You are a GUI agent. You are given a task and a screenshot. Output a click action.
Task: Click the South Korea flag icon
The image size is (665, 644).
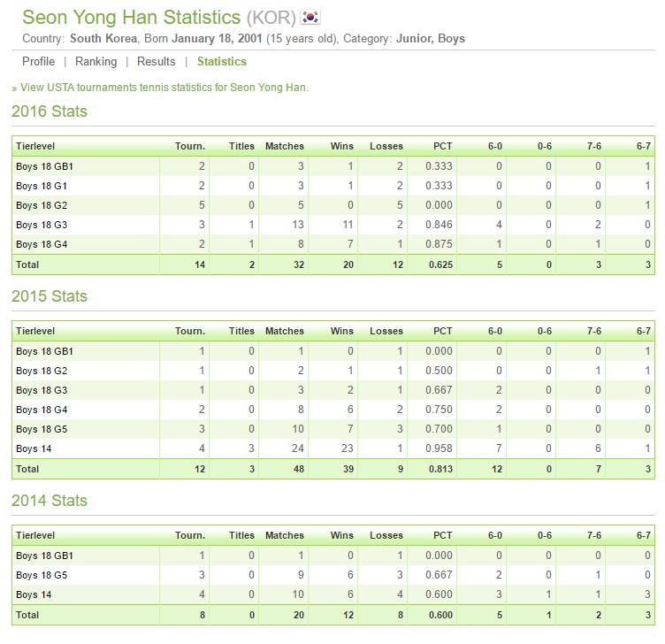tap(310, 18)
